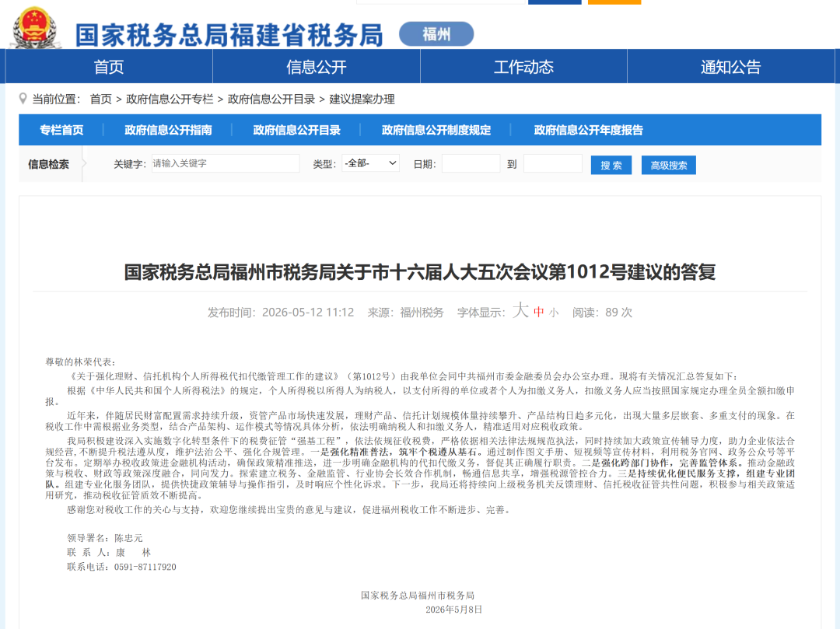This screenshot has width=840, height=629.
Task: Click 建议提案办理 breadcrumb link
Action: [x=362, y=99]
